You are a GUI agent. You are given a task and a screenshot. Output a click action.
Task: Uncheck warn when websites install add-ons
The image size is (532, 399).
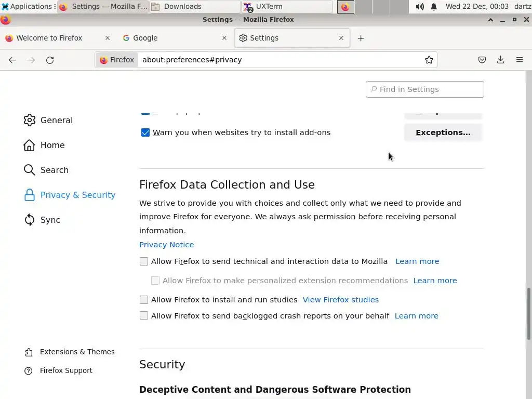145,132
